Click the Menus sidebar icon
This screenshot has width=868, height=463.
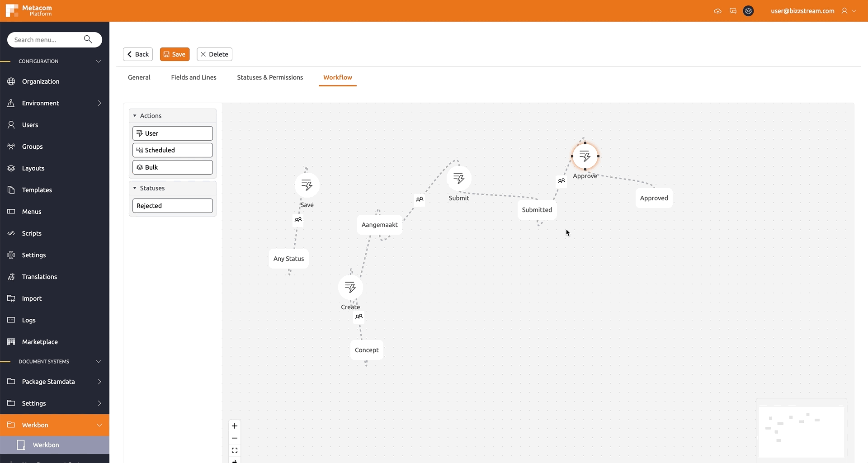pos(11,212)
